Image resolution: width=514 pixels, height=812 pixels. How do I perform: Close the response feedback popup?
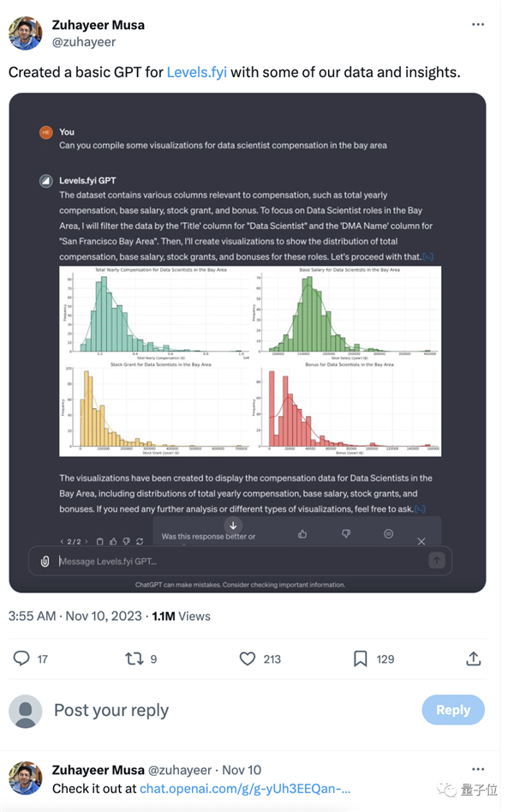coord(421,541)
